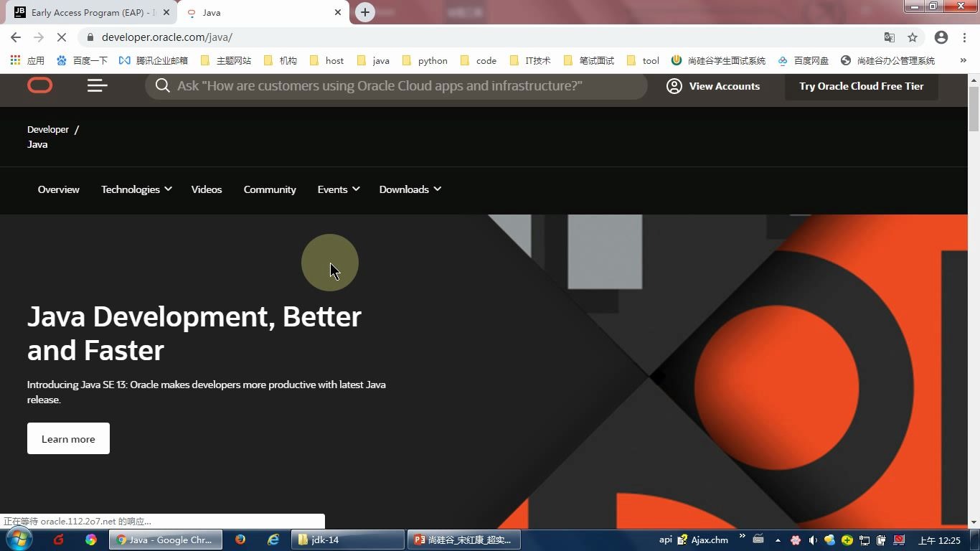Open Chrome three-dot menu
The height and width of the screenshot is (551, 980).
tap(965, 37)
